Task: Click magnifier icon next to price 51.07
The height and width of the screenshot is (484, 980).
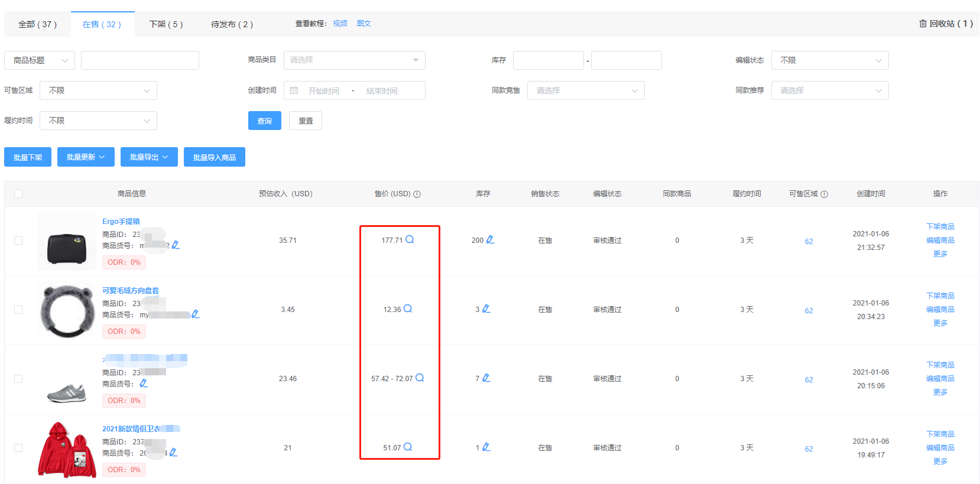Action: [408, 447]
